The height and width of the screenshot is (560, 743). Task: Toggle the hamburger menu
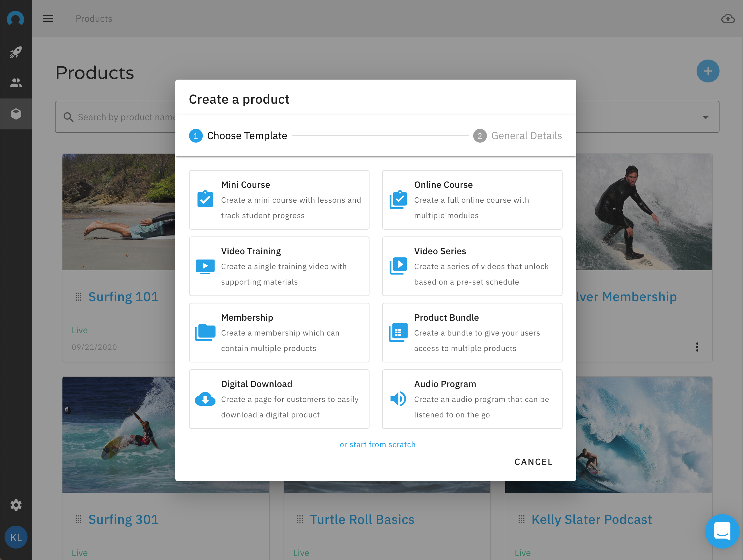coord(48,18)
